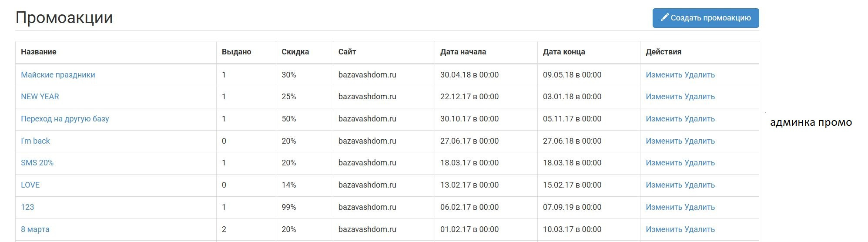868x242 pixels.
Task: Click the pencil icon in Создать промоакцию
Action: [x=664, y=17]
